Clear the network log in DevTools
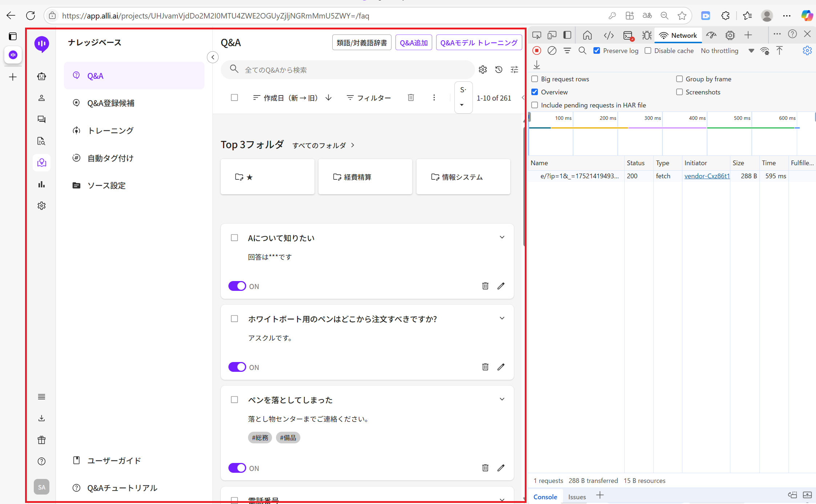 coord(552,51)
